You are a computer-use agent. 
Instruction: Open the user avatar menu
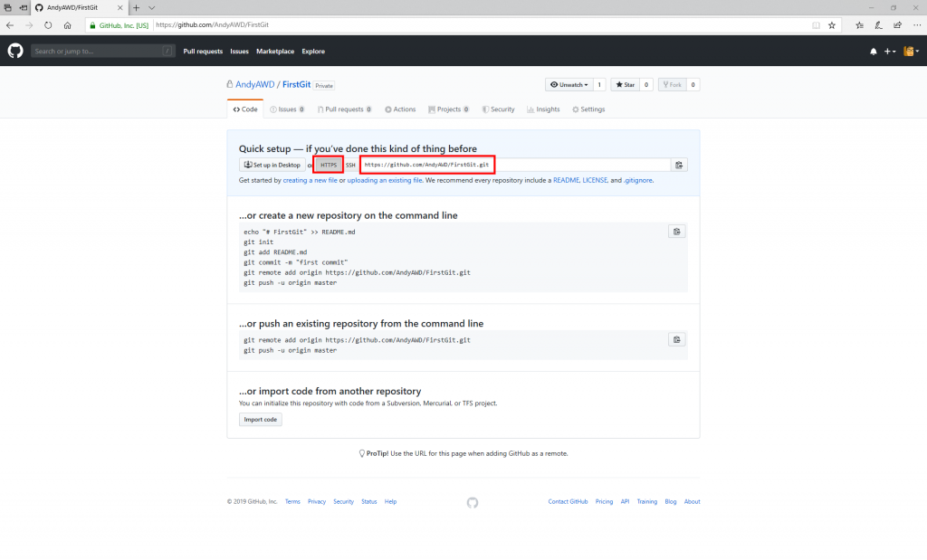[x=911, y=52]
